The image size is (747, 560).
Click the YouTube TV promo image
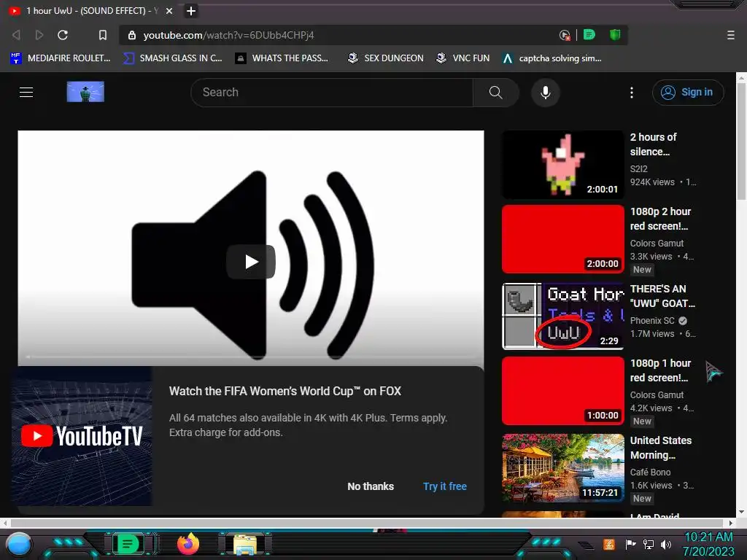coord(82,436)
